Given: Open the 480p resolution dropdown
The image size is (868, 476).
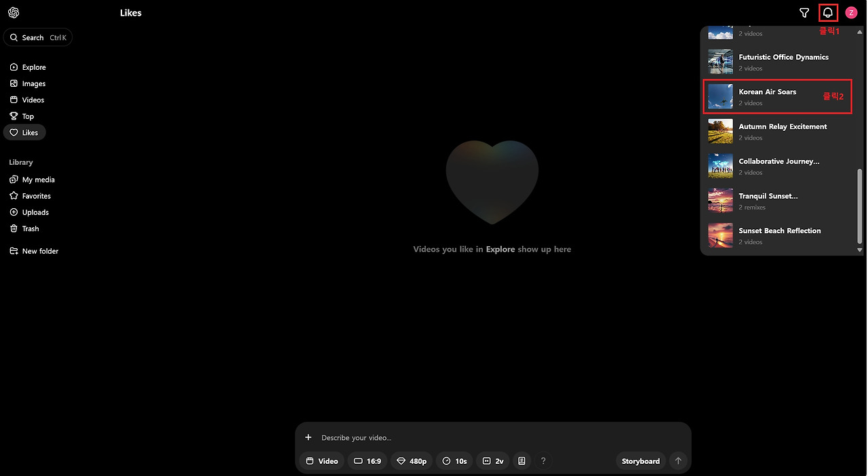Looking at the screenshot, I should coord(412,461).
